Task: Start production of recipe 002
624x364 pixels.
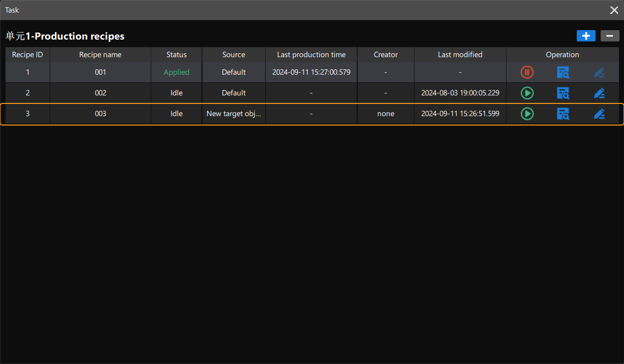Action: click(527, 93)
